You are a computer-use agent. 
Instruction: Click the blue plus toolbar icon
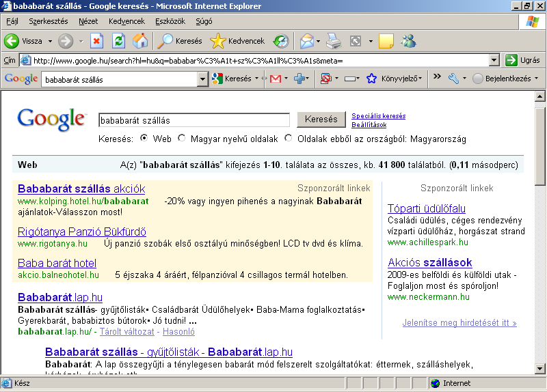pos(299,79)
